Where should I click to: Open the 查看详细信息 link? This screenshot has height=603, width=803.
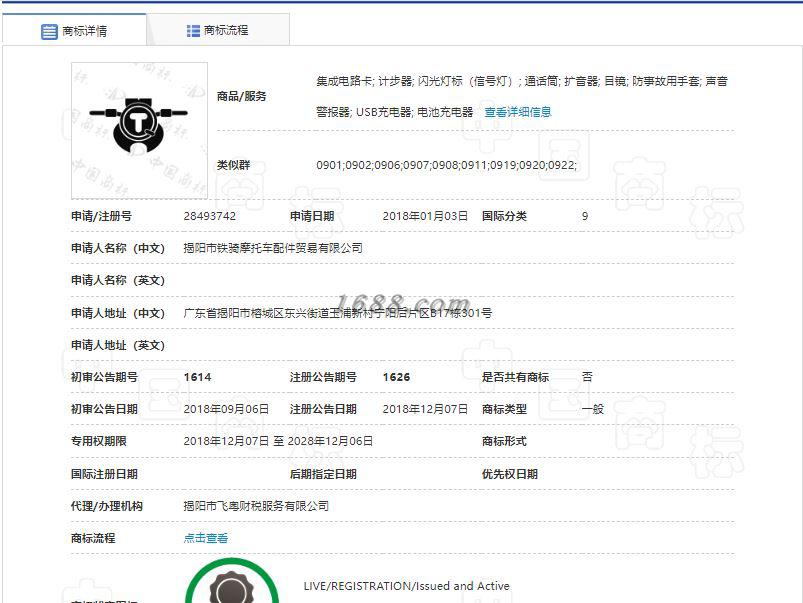pyautogui.click(x=518, y=112)
